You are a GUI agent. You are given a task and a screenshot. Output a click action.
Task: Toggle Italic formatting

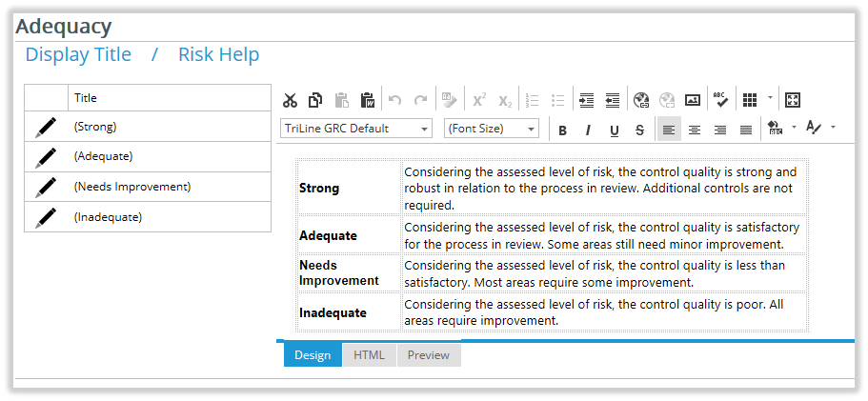pos(588,130)
